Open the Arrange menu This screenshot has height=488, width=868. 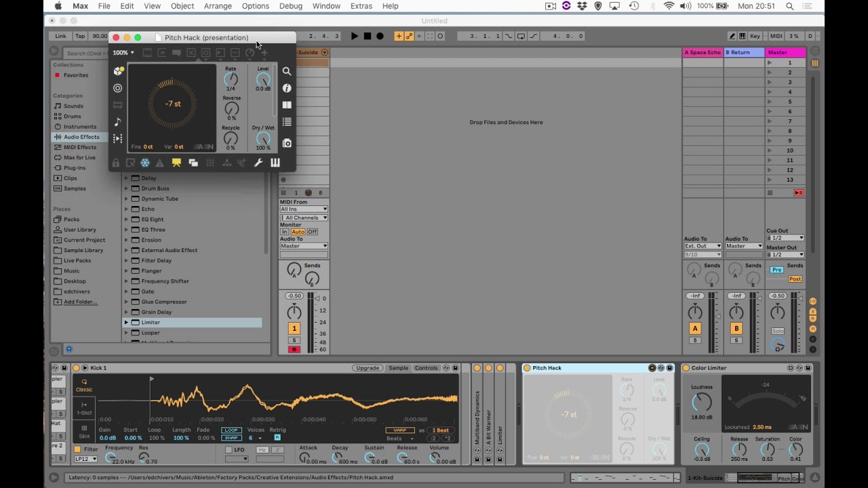click(x=218, y=6)
